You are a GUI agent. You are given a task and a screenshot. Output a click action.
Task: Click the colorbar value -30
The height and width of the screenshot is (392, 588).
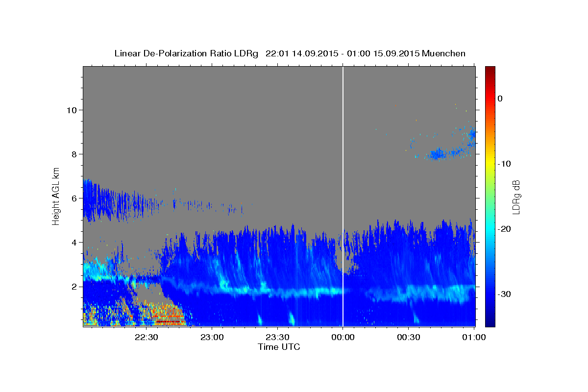(x=505, y=294)
